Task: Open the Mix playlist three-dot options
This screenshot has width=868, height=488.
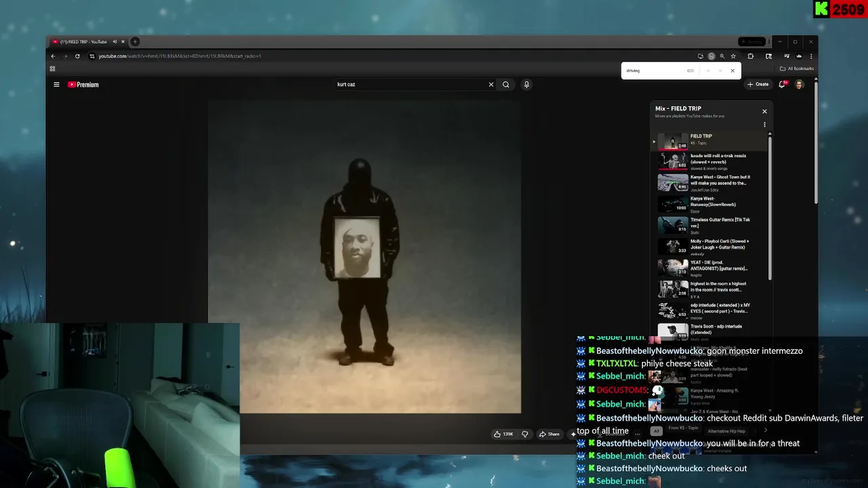Action: click(x=764, y=125)
